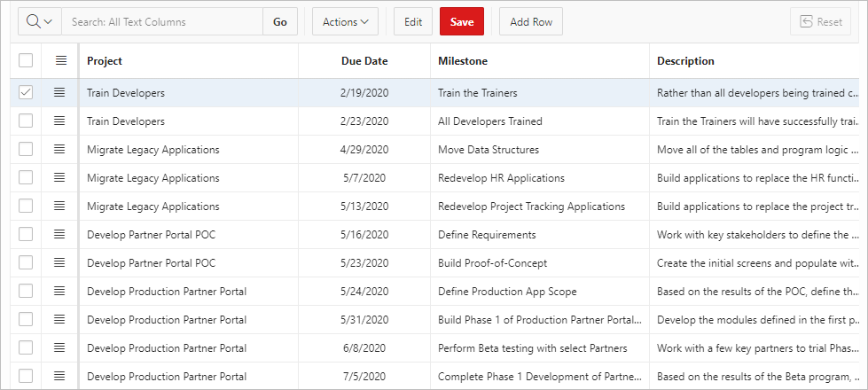Open row actions menu for Complete Phase 1 Development row
The height and width of the screenshot is (390, 868).
pyautogui.click(x=59, y=376)
